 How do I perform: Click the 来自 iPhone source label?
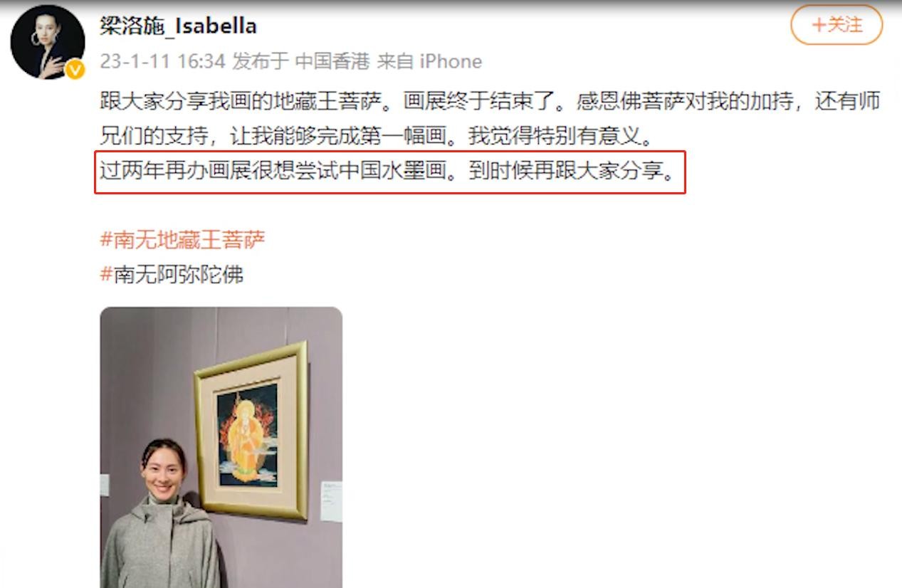coord(429,61)
